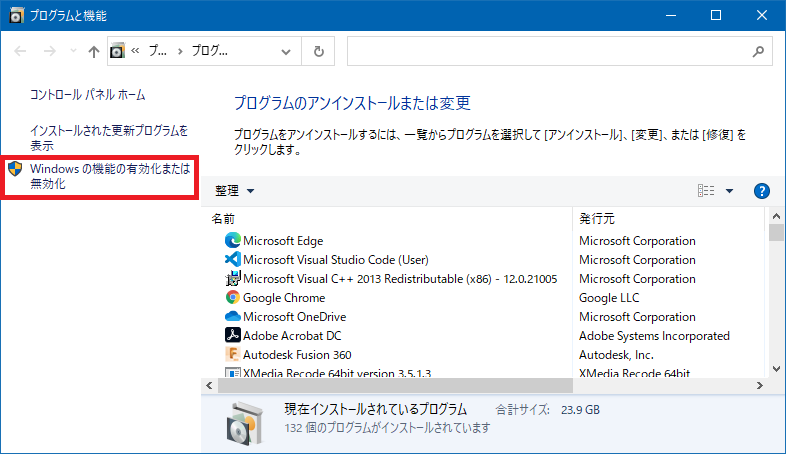Select the Visual C++ 2013 Redistributable icon
The width and height of the screenshot is (786, 454).
click(233, 279)
